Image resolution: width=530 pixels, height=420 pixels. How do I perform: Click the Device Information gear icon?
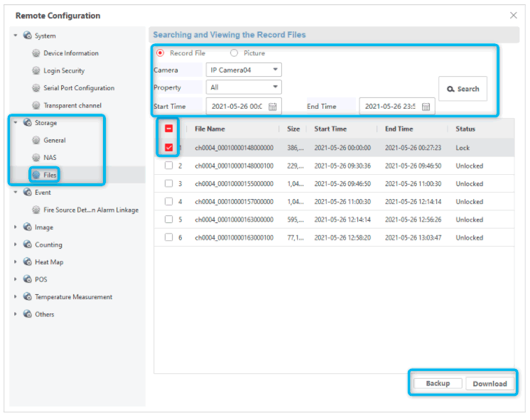36,53
